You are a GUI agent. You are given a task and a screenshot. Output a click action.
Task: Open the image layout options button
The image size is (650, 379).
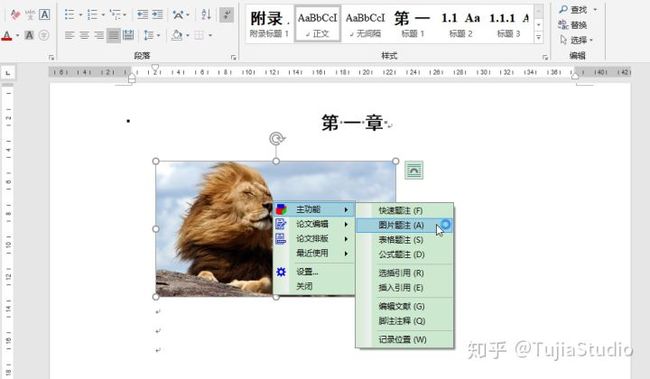tap(414, 170)
